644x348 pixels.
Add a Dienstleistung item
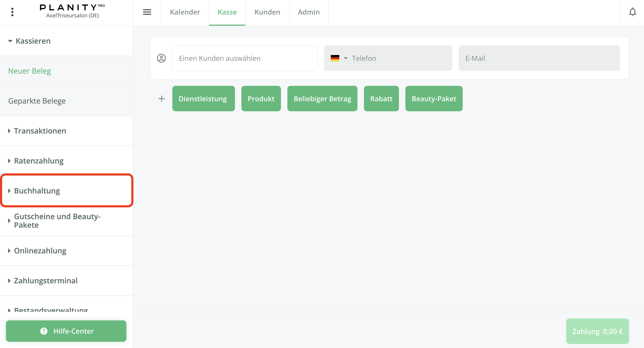pyautogui.click(x=203, y=99)
